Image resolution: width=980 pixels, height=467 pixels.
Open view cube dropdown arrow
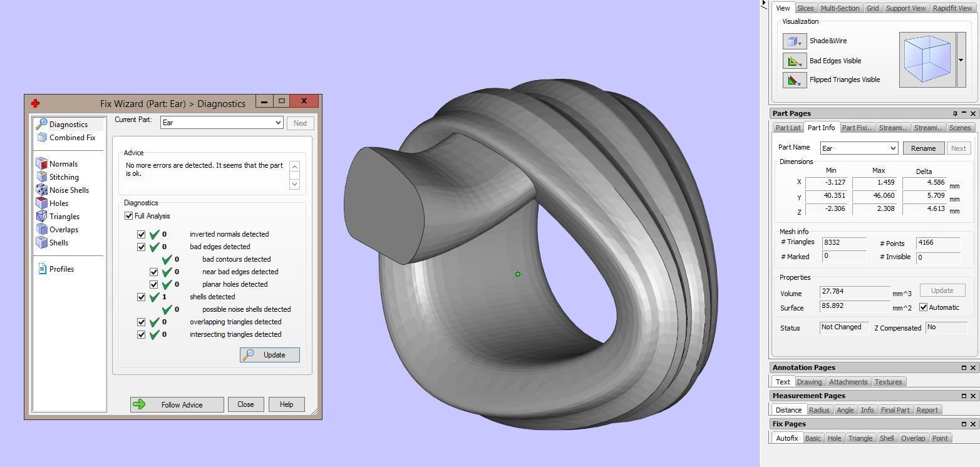(x=961, y=60)
